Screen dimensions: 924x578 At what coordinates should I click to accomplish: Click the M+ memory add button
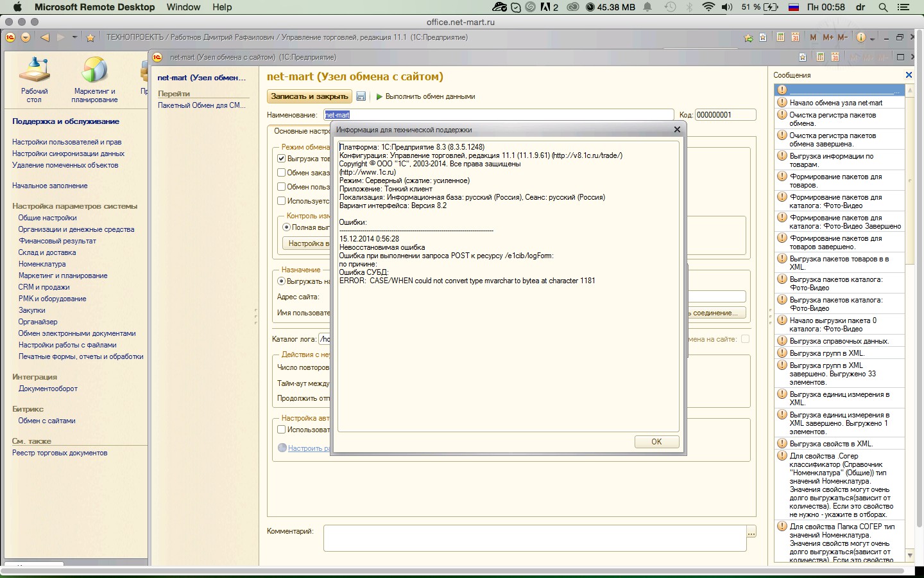pos(828,37)
